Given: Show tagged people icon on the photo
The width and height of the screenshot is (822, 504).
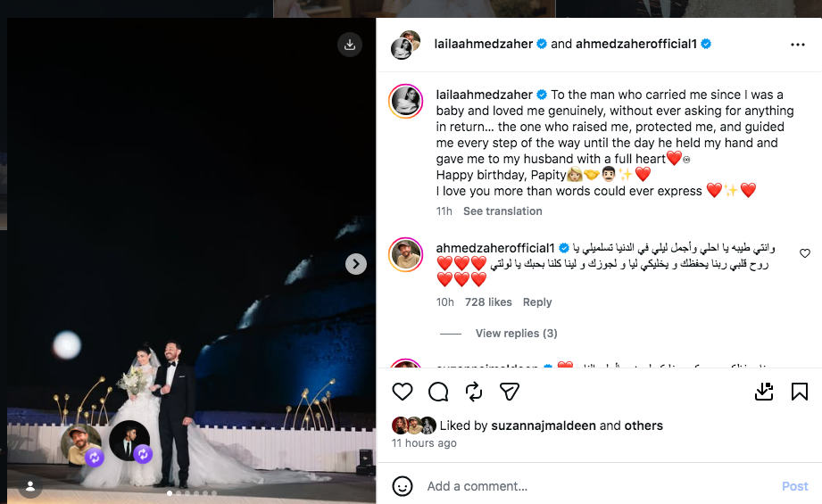Looking at the screenshot, I should pos(30,486).
